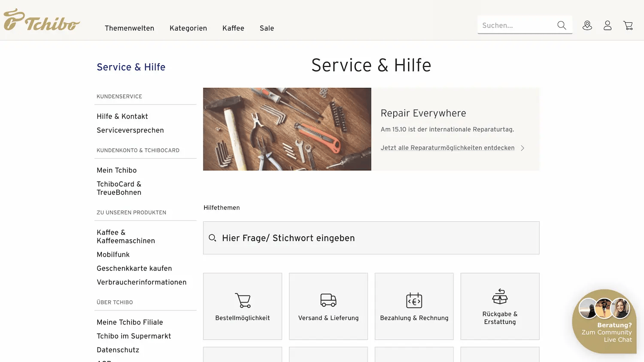Open Bezahlung & Rechnung help topic label
The height and width of the screenshot is (362, 644).
pos(414,318)
